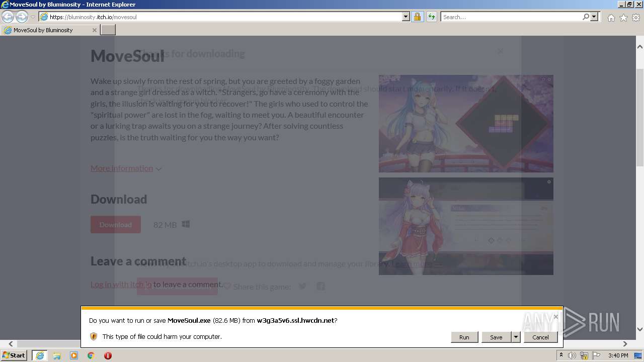Go forward with the browser Forward arrow
Screen dimensions: 644x362
pyautogui.click(x=22, y=17)
